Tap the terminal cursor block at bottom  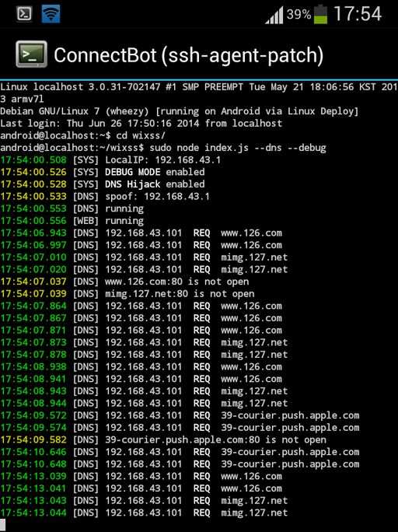click(x=2, y=524)
